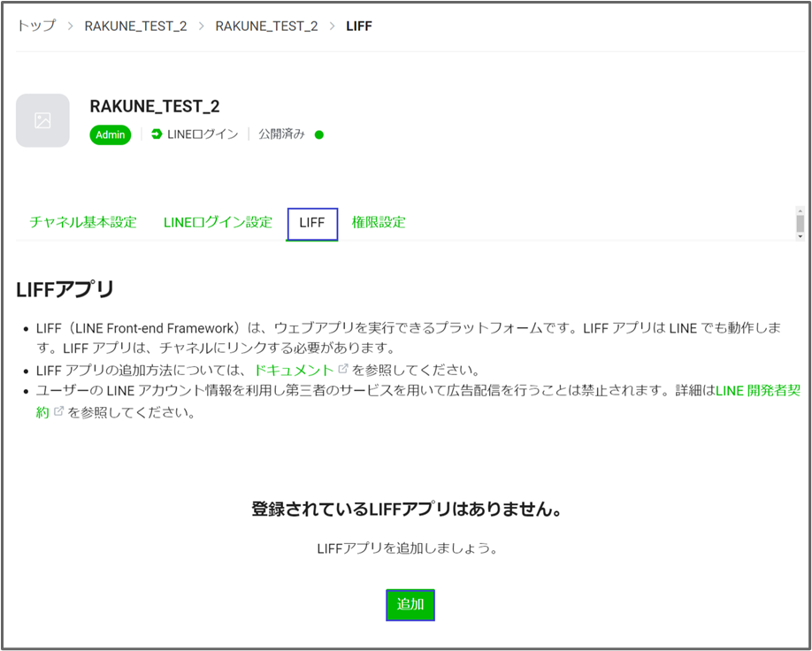This screenshot has width=812, height=651.
Task: Click the RAKUNE_TEST_2 channel title
Action: (155, 106)
